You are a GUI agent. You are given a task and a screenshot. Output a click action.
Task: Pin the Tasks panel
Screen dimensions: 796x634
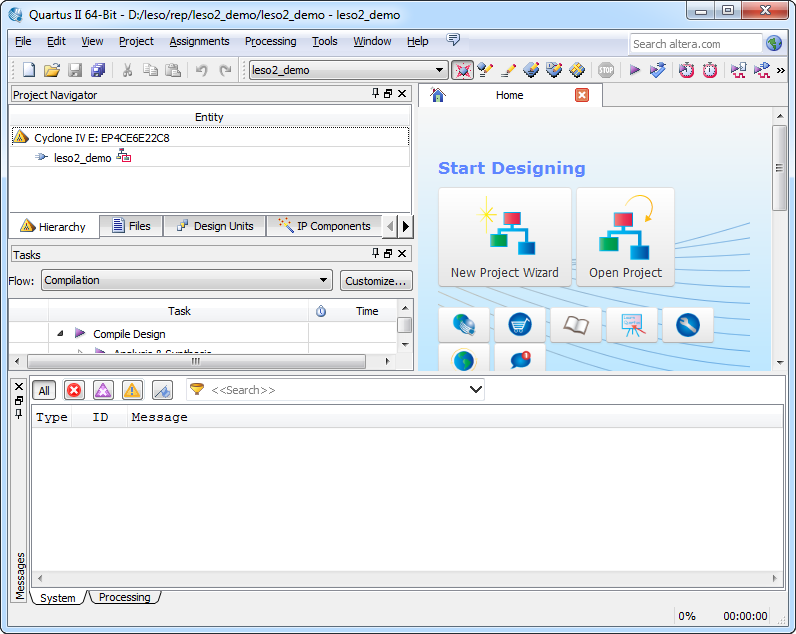click(x=375, y=253)
